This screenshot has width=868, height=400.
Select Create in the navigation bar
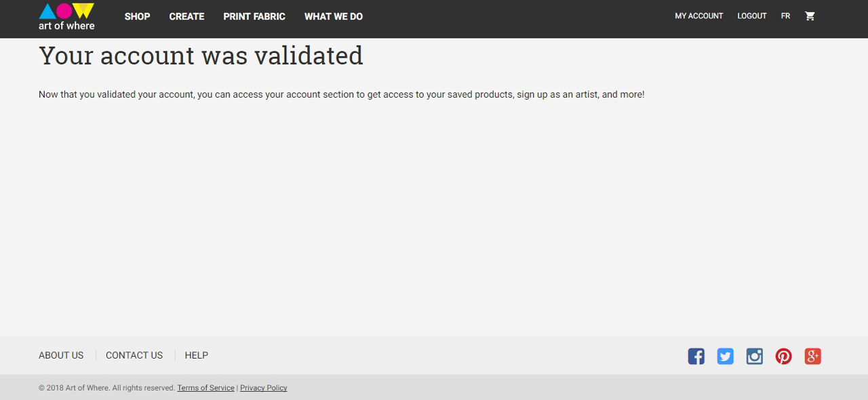click(187, 16)
